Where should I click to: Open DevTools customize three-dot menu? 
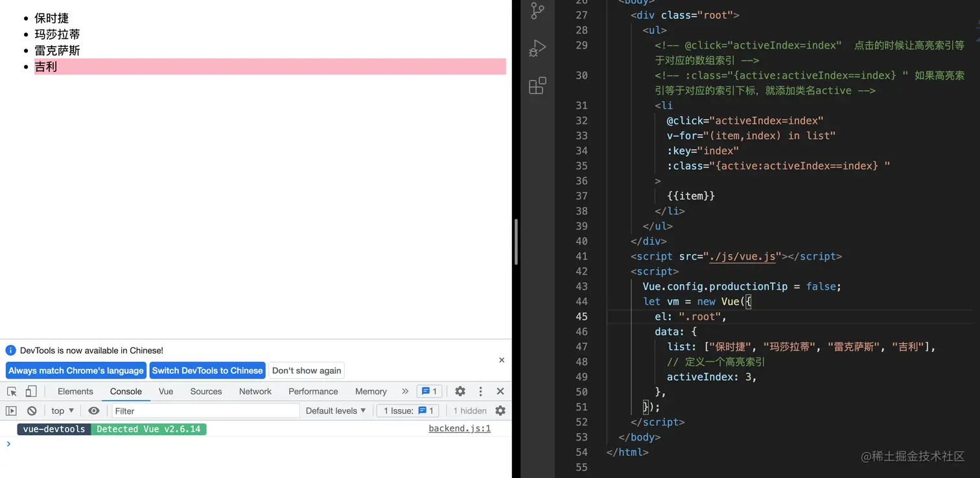click(480, 391)
